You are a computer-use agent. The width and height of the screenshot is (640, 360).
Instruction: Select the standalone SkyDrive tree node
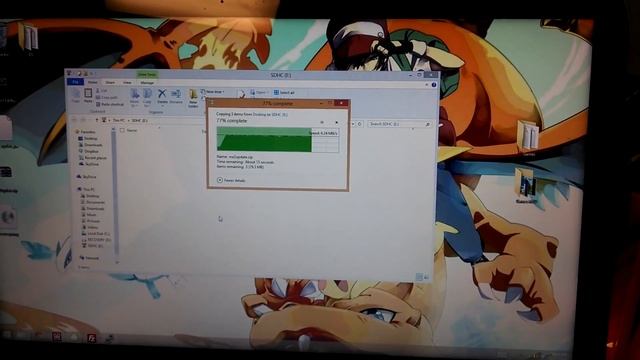pyautogui.click(x=87, y=177)
